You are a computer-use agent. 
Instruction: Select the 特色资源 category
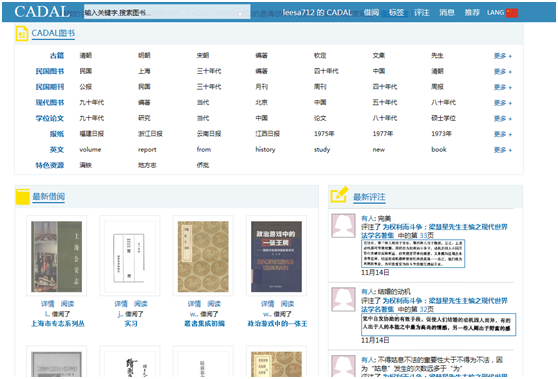coord(49,165)
